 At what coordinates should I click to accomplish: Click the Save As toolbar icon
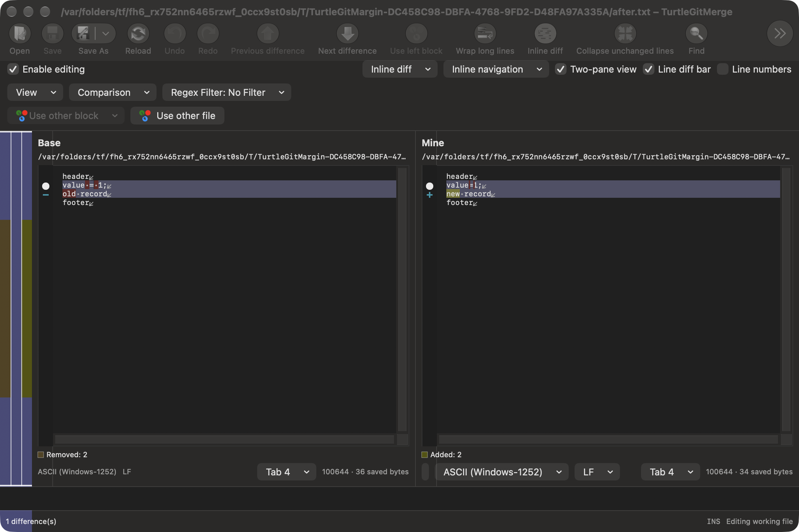tap(83, 34)
